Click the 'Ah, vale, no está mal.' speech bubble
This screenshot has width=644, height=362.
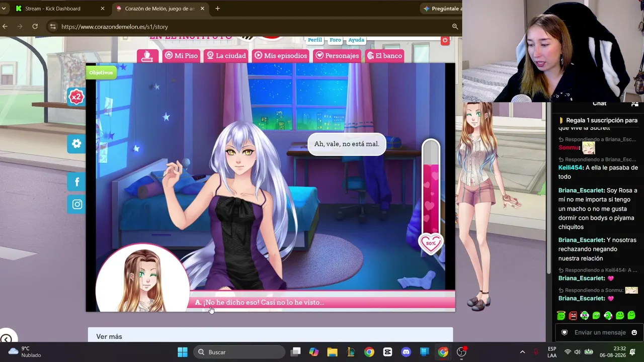[347, 144]
